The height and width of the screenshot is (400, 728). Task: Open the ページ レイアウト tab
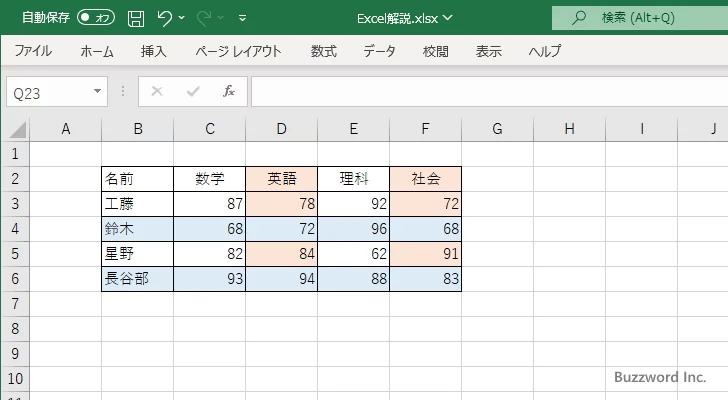[x=238, y=51]
